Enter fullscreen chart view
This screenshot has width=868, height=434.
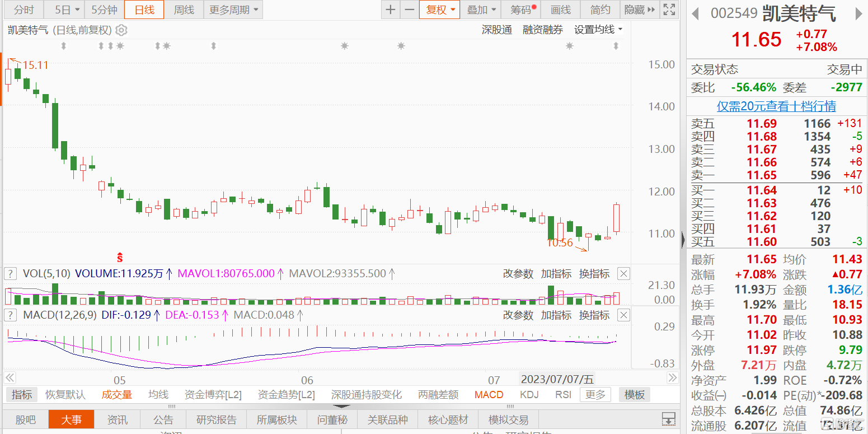pos(668,10)
